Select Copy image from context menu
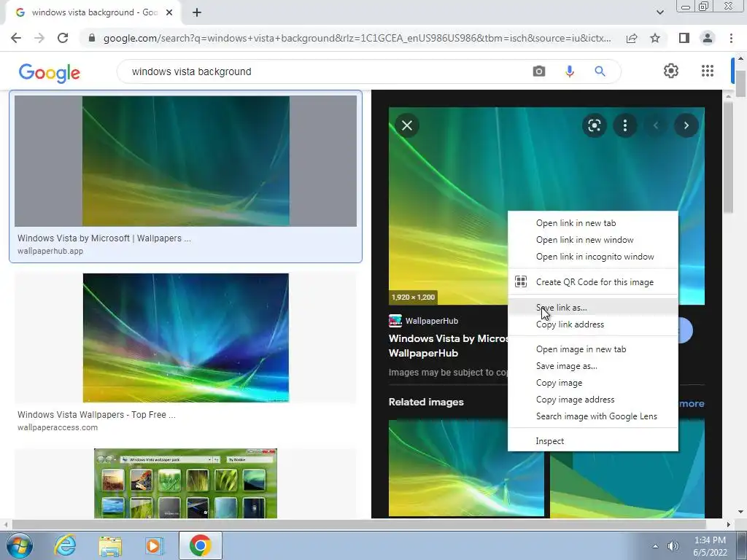 tap(592, 382)
